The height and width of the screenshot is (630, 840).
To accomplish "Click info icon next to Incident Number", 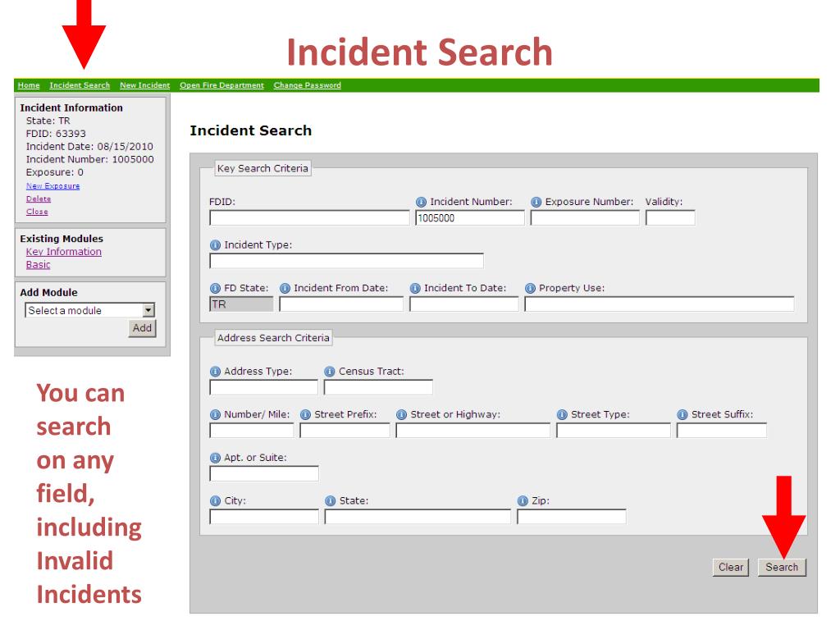I will point(421,202).
